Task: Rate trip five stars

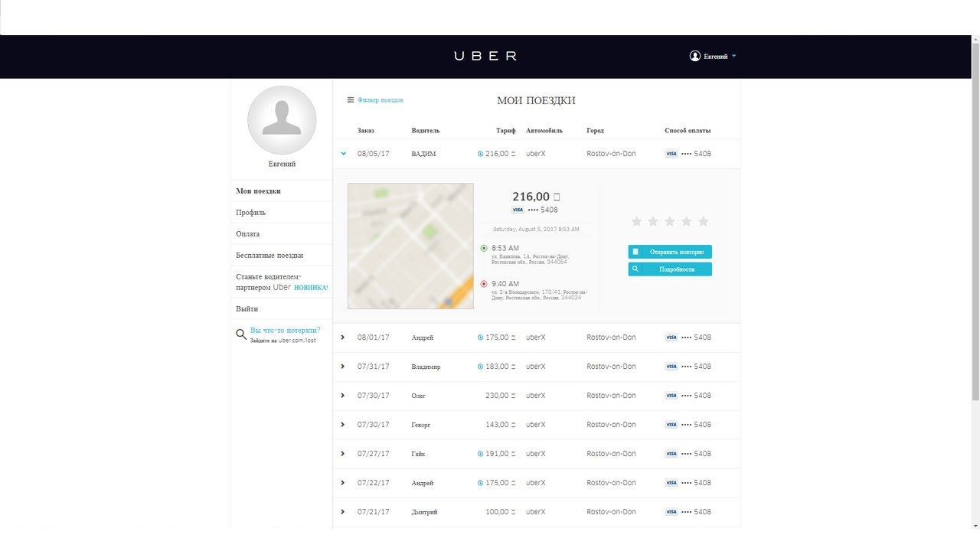Action: (x=704, y=221)
